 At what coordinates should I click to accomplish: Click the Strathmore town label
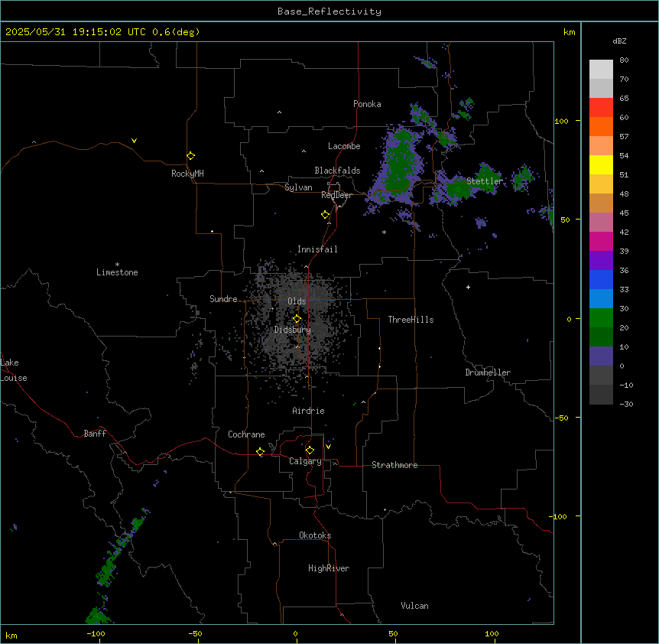coord(394,465)
